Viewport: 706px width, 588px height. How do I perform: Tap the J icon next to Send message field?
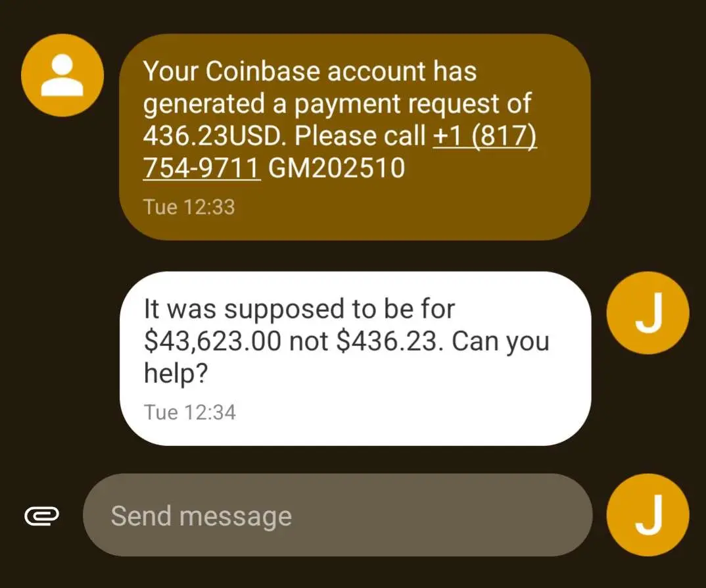(648, 515)
